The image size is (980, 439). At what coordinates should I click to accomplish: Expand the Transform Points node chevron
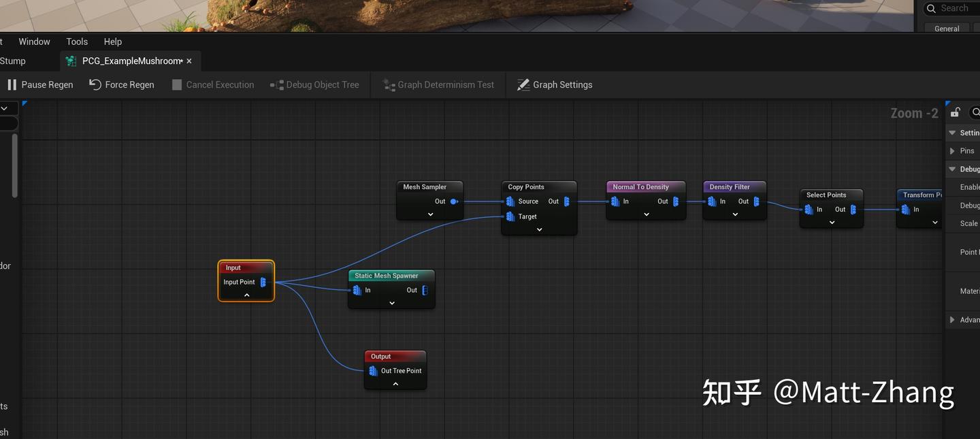point(935,223)
